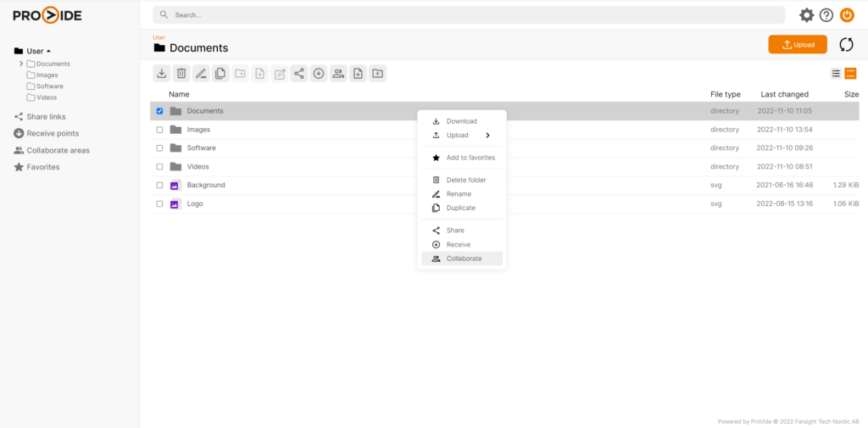Image resolution: width=868 pixels, height=428 pixels.
Task: Select Documents in folder tree
Action: [48, 64]
